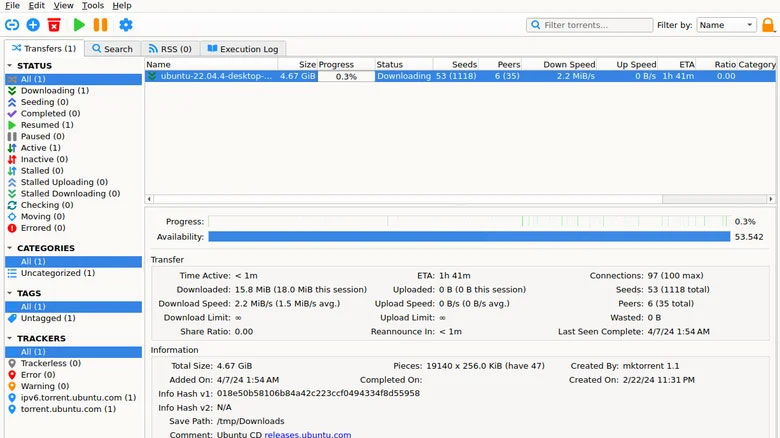Select All (1) under TRACKERS
This screenshot has width=780, height=438.
73,352
